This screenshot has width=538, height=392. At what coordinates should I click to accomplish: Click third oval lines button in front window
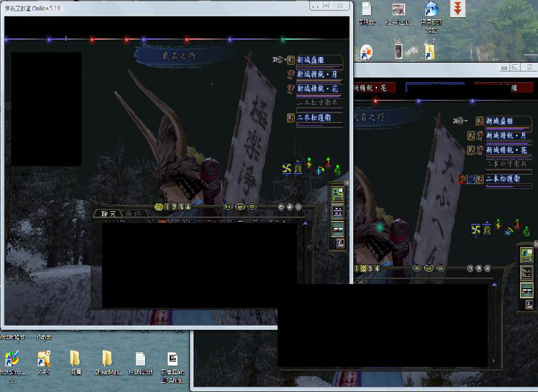point(252,207)
